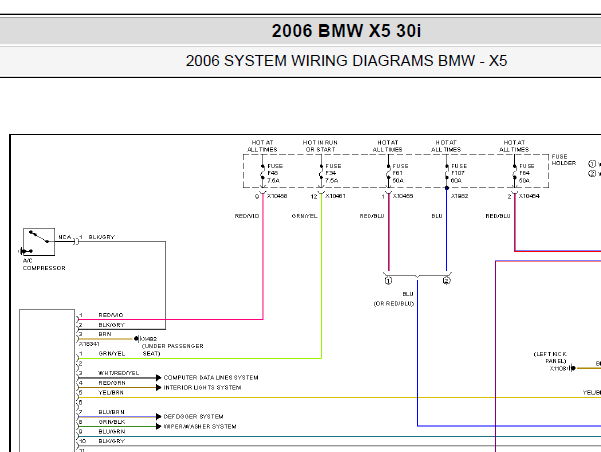Viewport: 601px width, 452px height.
Task: Click the X1108 ground label
Action: [558, 369]
